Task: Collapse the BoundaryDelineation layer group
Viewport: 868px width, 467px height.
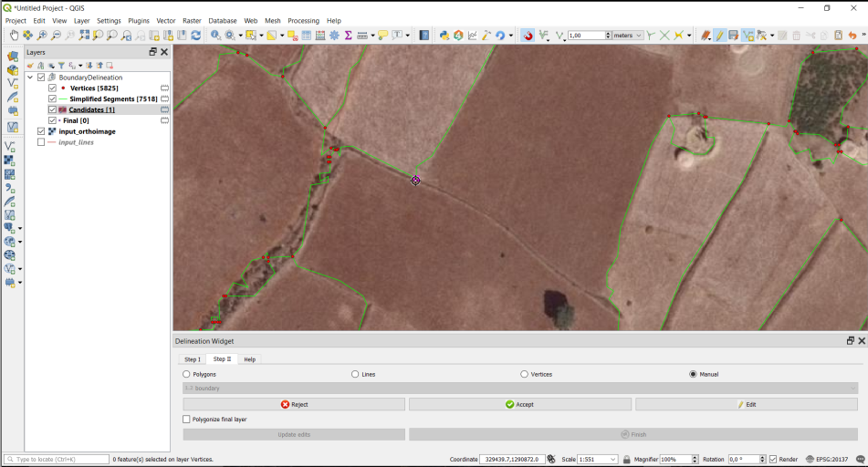Action: click(x=31, y=78)
